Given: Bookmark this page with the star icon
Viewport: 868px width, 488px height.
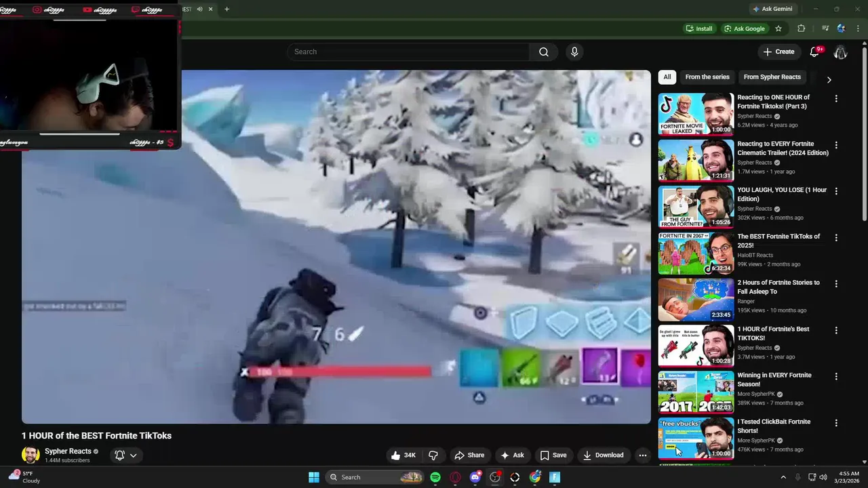Looking at the screenshot, I should [778, 28].
